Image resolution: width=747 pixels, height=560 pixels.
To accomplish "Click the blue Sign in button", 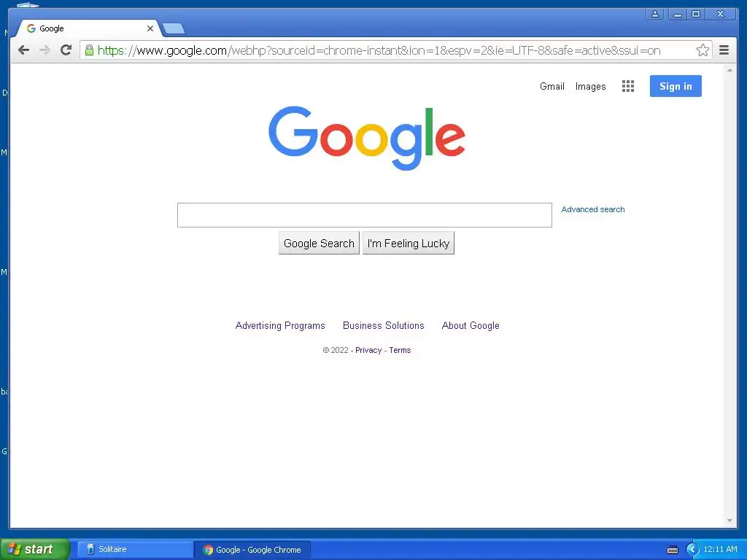I will tap(676, 86).
